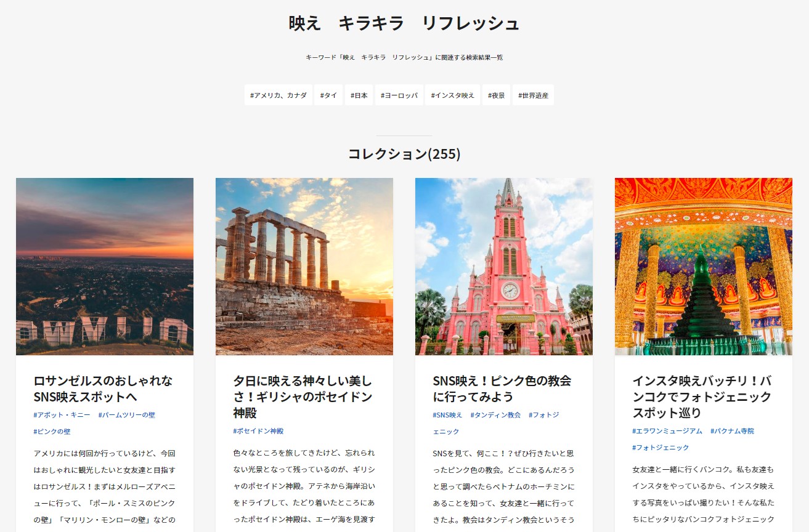Viewport: 809px width, 532px height.
Task: Filter by the #日本 tag
Action: point(359,95)
